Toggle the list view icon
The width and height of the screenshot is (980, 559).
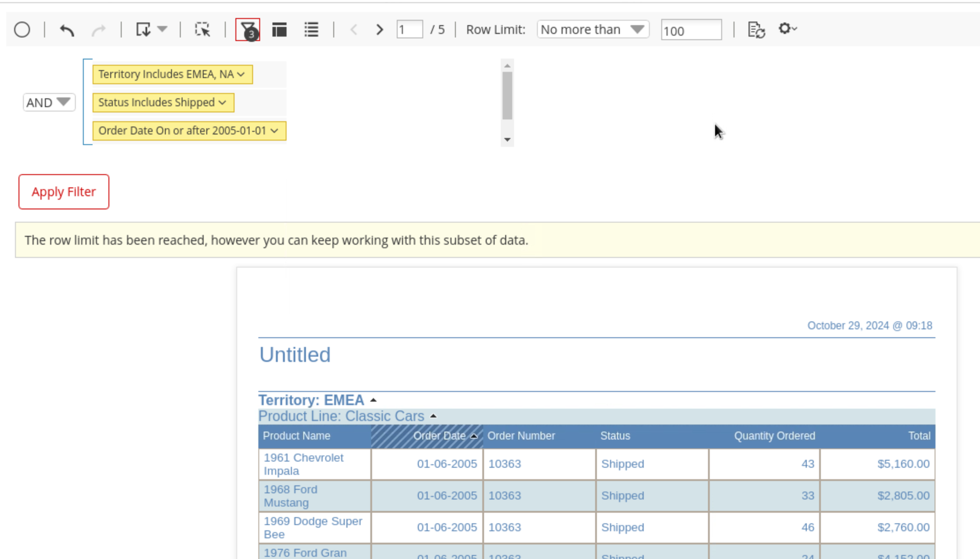tap(311, 30)
